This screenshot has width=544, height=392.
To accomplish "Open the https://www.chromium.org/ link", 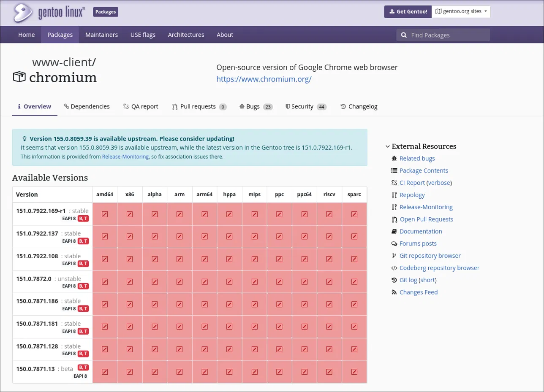I will (264, 79).
